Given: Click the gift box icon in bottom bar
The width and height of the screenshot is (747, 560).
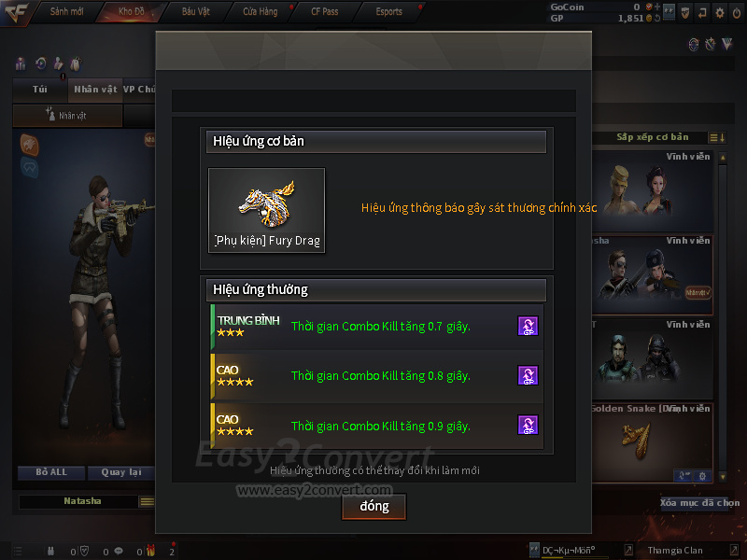Looking at the screenshot, I should [150, 551].
